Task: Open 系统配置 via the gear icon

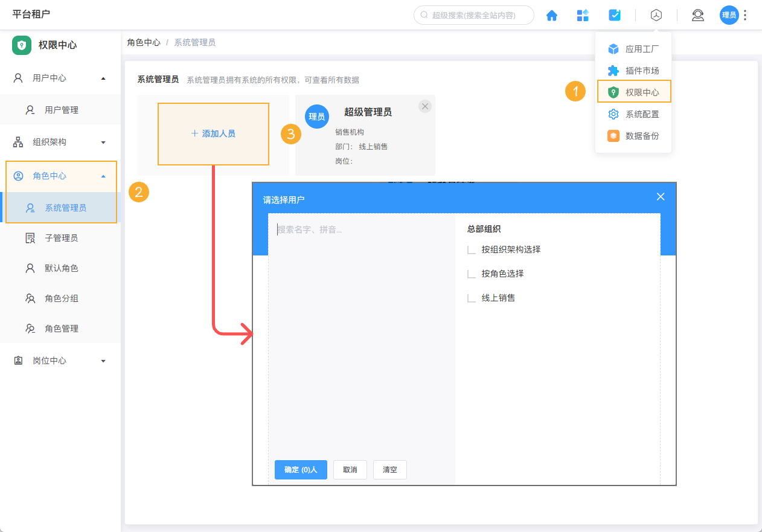Action: [613, 114]
